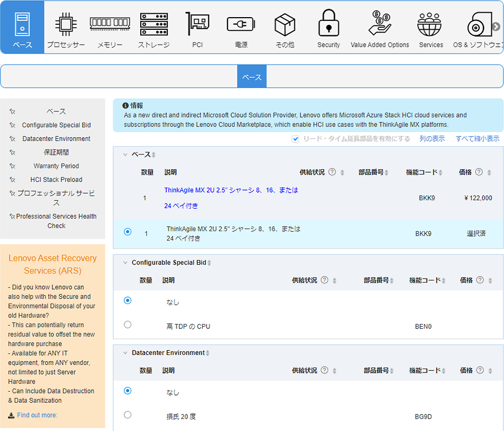Collapse Datacenter Environment section chevron

point(125,353)
